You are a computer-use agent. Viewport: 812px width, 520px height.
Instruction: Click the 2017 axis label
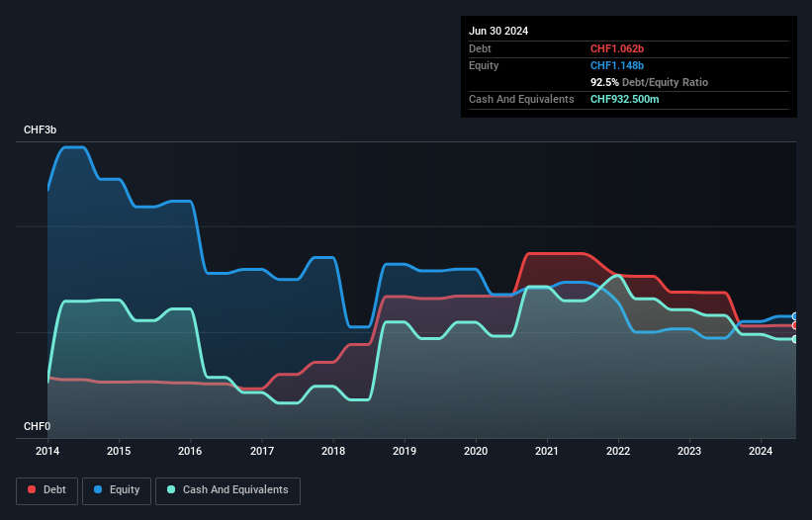coord(262,451)
